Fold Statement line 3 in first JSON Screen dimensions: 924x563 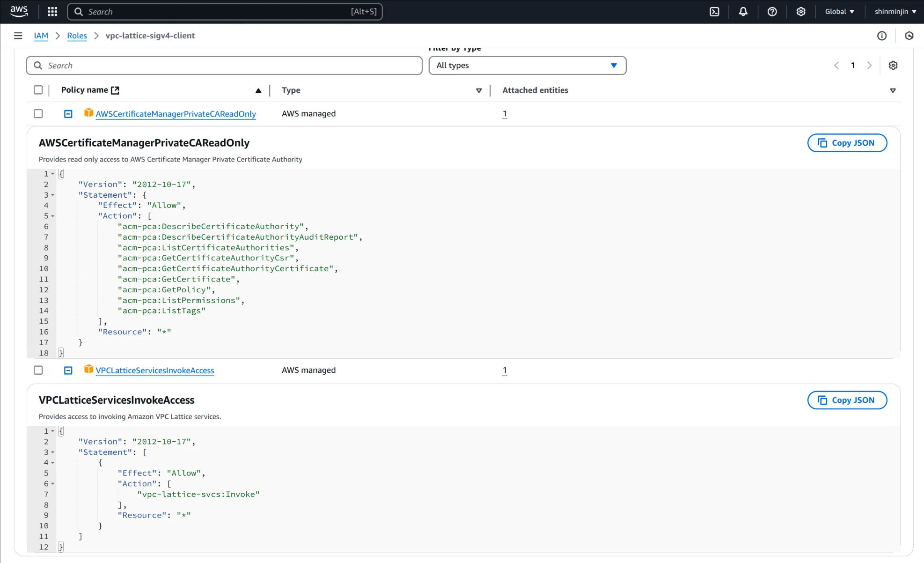click(53, 195)
